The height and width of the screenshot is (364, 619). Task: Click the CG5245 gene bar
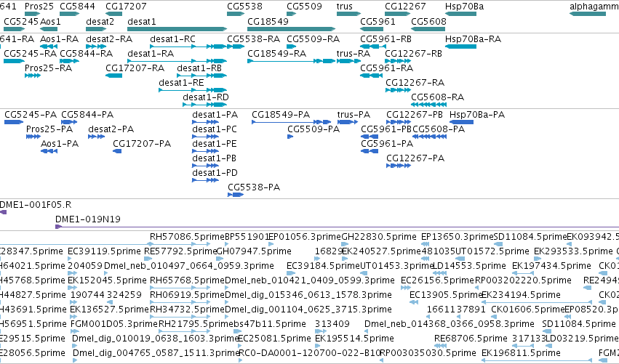(15, 29)
